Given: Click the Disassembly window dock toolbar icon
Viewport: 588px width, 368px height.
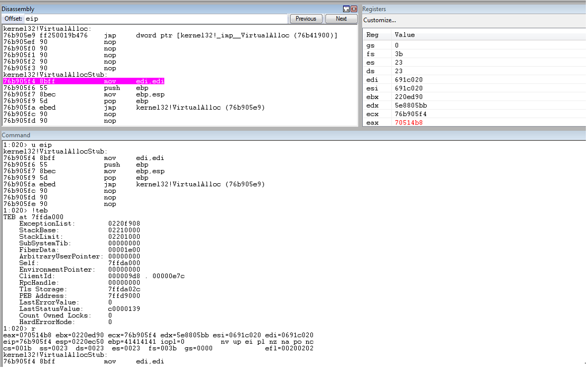Looking at the screenshot, I should click(346, 8).
